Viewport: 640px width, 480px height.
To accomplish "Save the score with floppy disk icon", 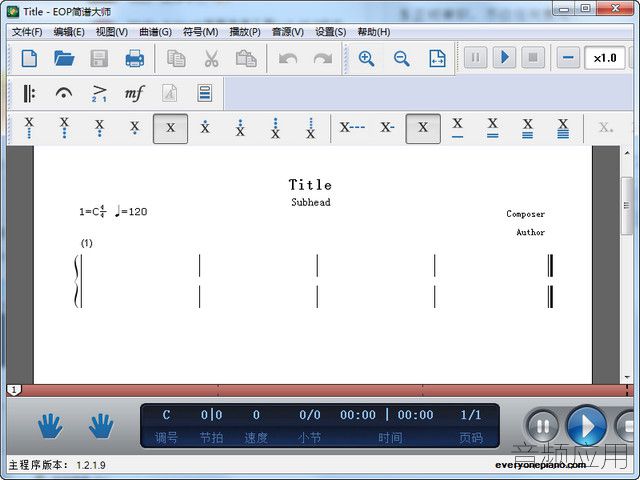I will tap(99, 58).
